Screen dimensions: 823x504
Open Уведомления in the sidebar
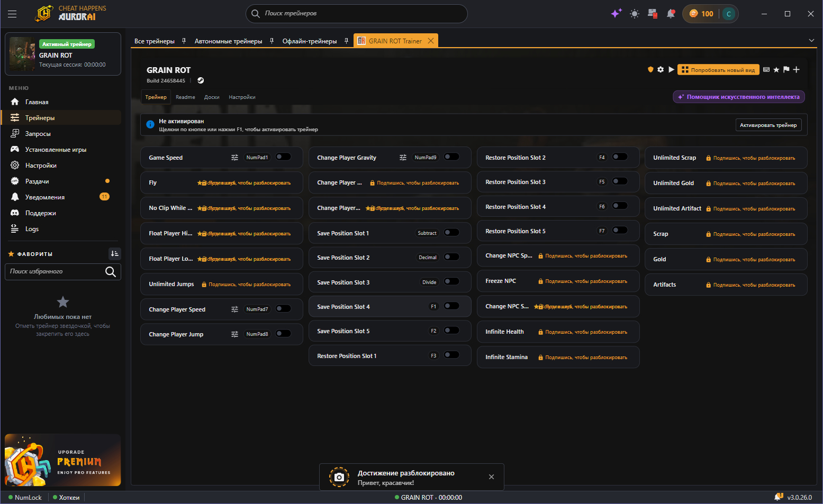click(x=63, y=197)
